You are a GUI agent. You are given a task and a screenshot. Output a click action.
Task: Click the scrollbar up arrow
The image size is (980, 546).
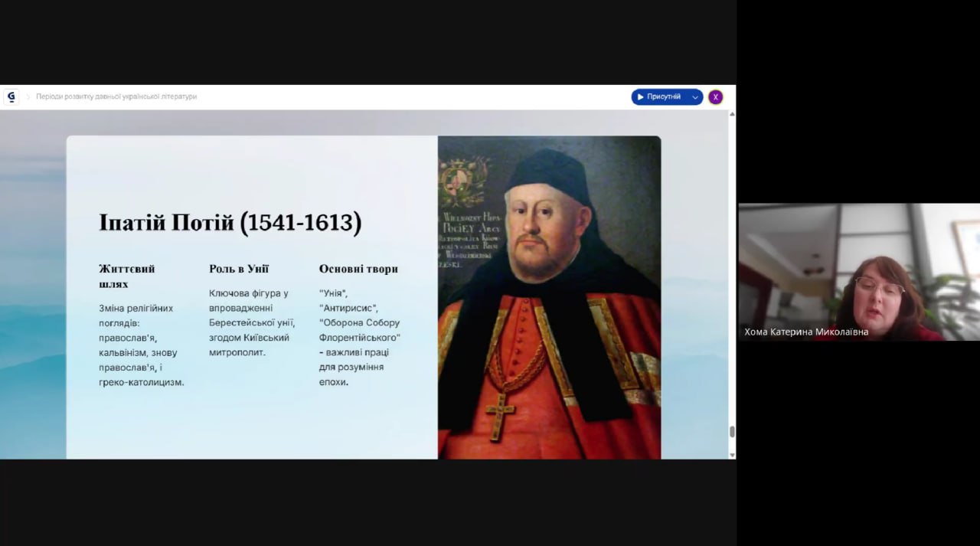point(732,114)
